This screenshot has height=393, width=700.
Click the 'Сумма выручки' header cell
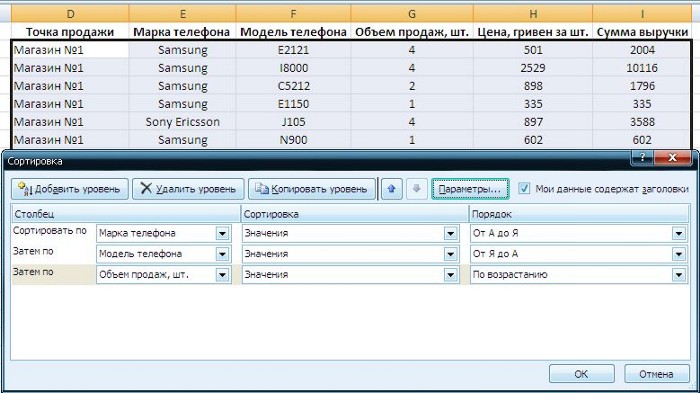click(x=642, y=32)
